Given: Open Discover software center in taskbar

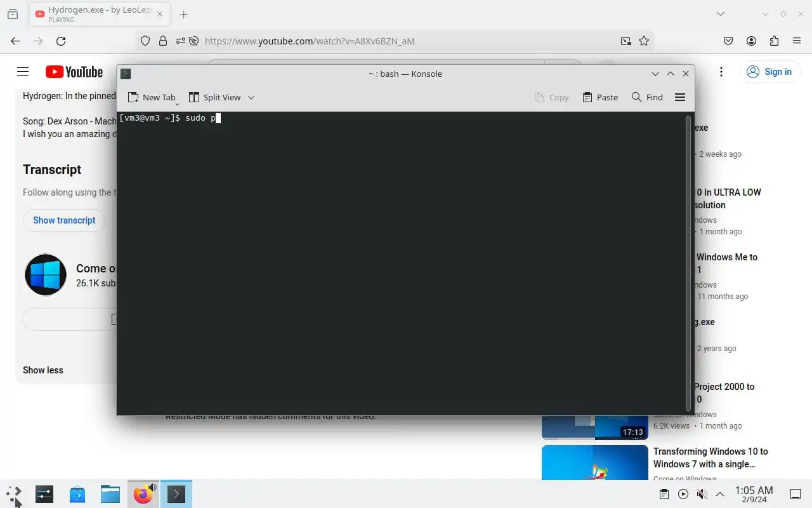Looking at the screenshot, I should tap(77, 494).
